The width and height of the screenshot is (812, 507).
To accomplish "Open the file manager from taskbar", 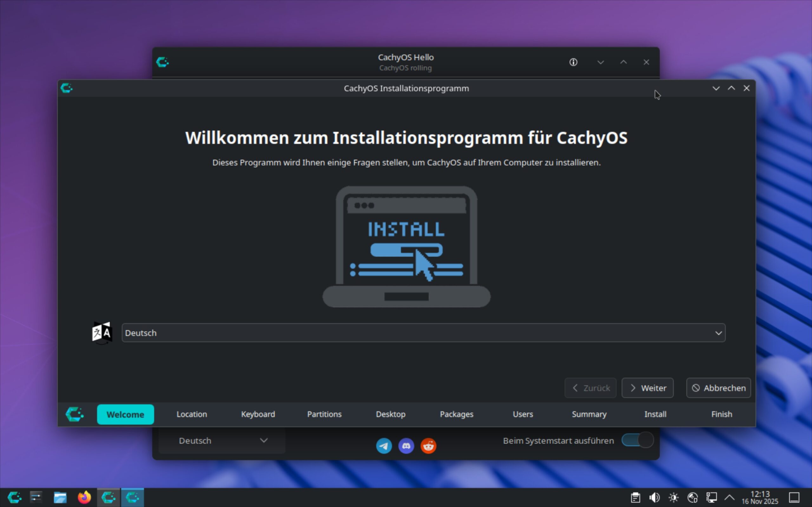I will pos(60,497).
